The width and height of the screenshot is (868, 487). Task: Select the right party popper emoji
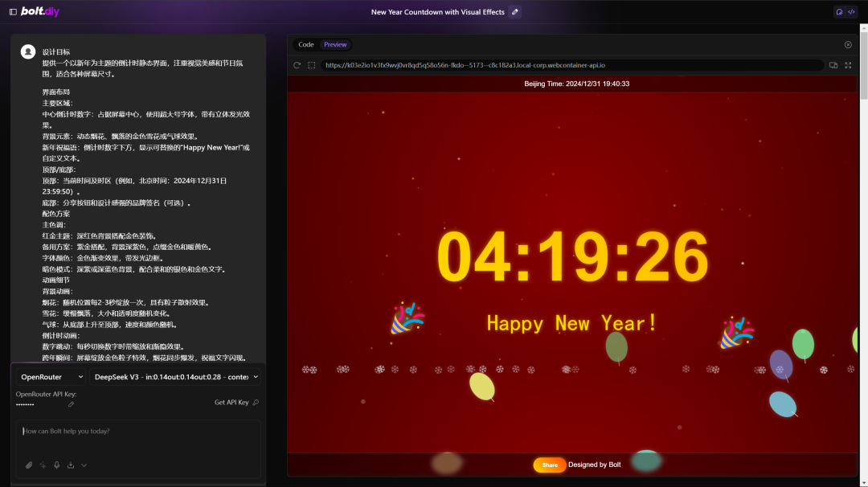tap(736, 333)
